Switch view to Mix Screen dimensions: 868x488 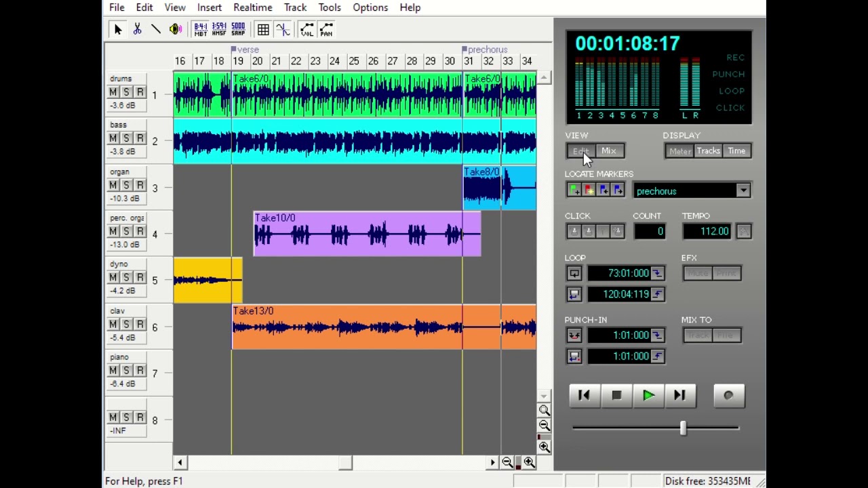click(609, 151)
